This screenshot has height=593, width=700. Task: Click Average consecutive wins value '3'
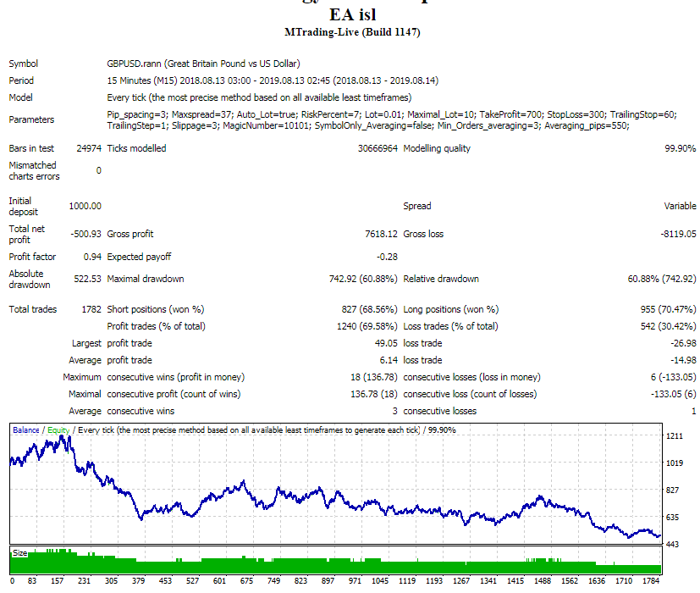(394, 411)
